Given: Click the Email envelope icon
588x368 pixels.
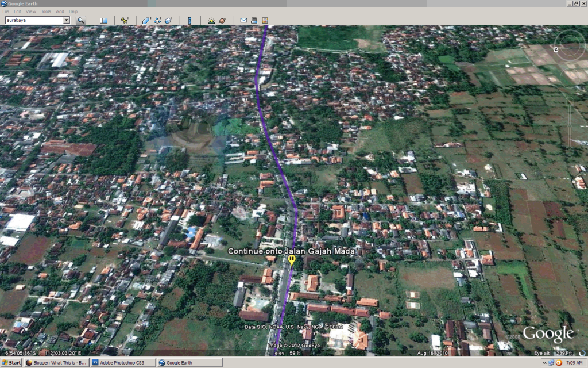Looking at the screenshot, I should 243,20.
